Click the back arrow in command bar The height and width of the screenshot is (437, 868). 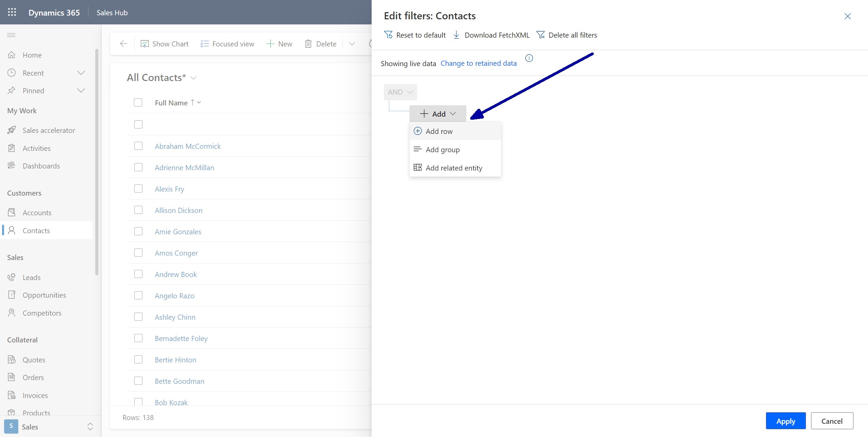click(124, 44)
